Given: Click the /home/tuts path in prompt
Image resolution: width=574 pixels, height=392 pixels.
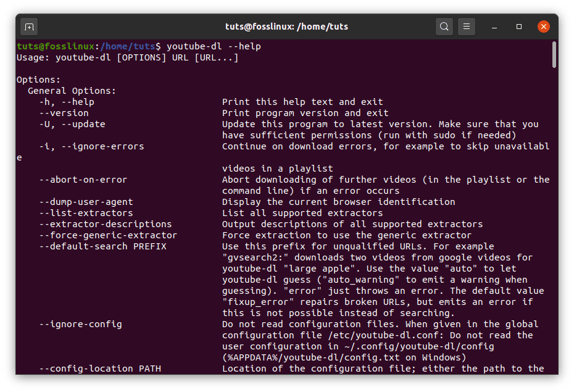Looking at the screenshot, I should (x=128, y=46).
